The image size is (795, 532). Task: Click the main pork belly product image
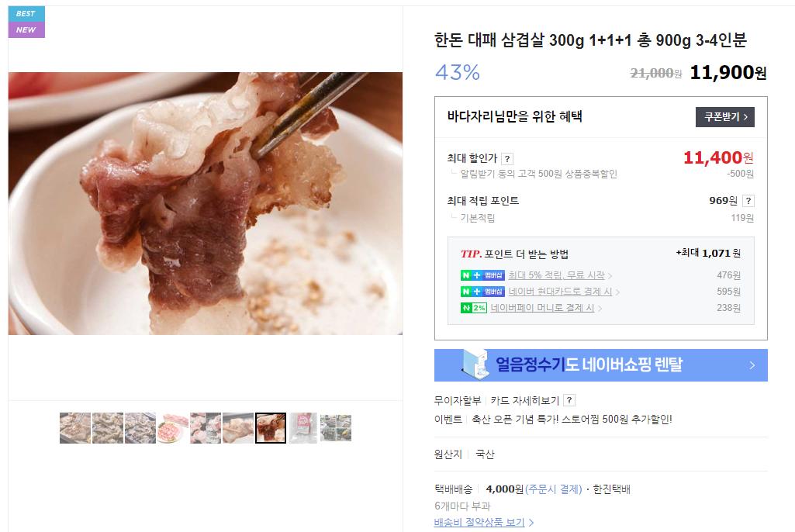(x=206, y=203)
